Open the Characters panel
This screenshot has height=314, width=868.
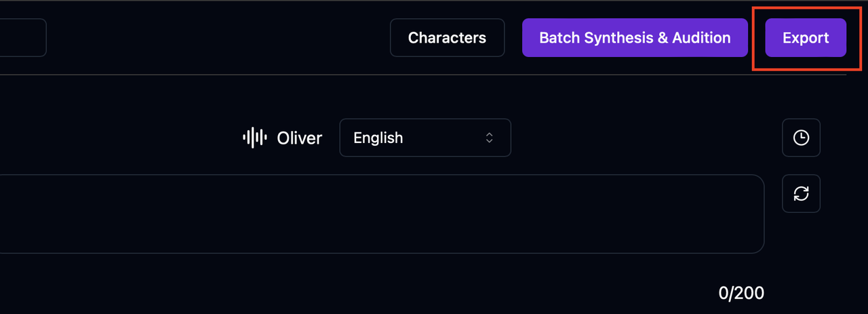pos(447,38)
